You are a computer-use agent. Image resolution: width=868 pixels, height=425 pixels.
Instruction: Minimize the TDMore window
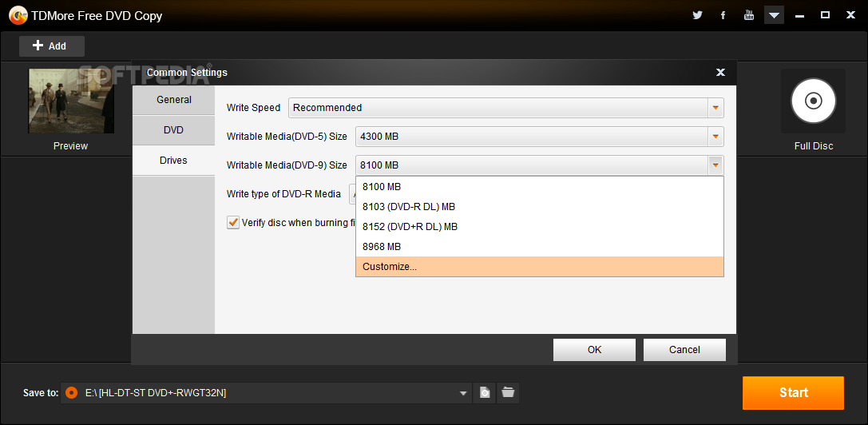(799, 15)
